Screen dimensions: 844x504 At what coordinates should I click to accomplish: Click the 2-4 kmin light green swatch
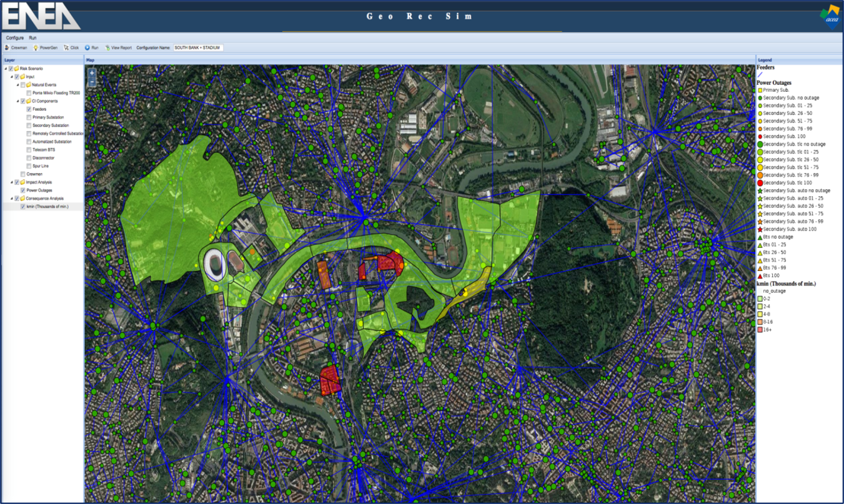pos(760,306)
